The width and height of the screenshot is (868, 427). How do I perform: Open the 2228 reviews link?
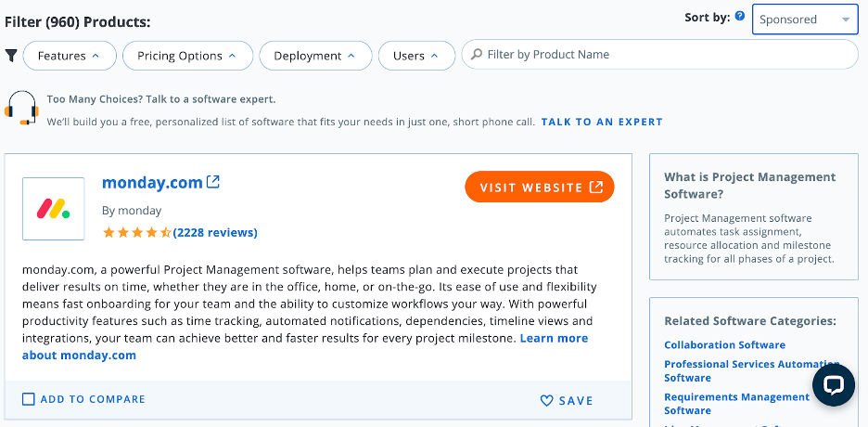[x=215, y=233]
